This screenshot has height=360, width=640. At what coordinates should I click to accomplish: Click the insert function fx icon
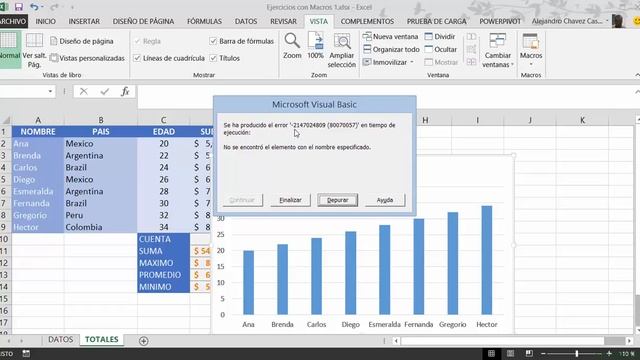click(x=125, y=92)
